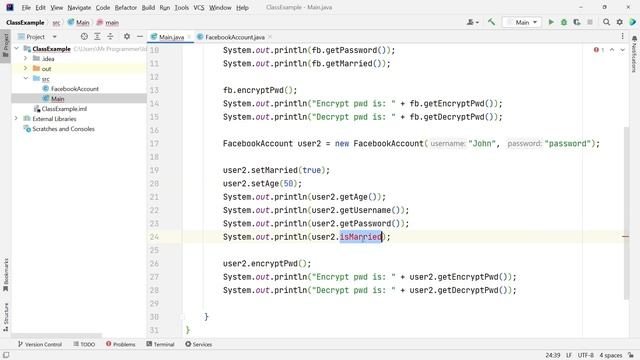The height and width of the screenshot is (360, 640).
Task: Click the ClassExample breadcrumb in navigation bar
Action: tap(25, 22)
